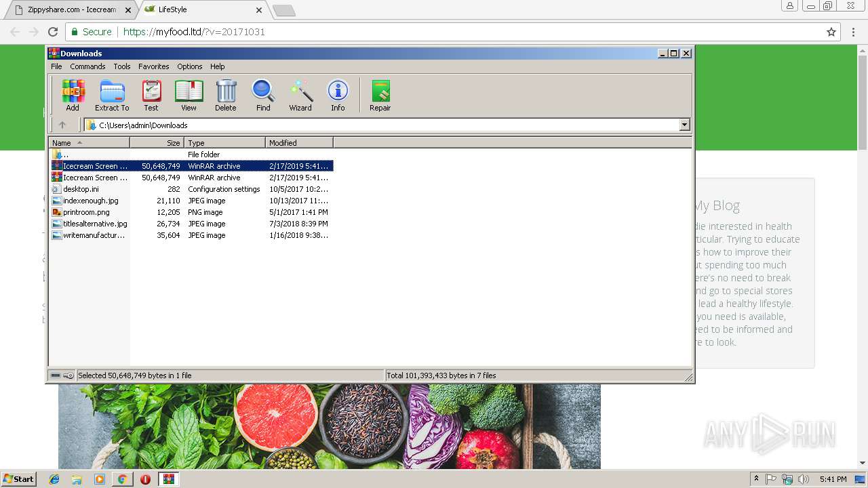868x488 pixels.
Task: Select the parent folder '..' row
Action: click(191, 155)
